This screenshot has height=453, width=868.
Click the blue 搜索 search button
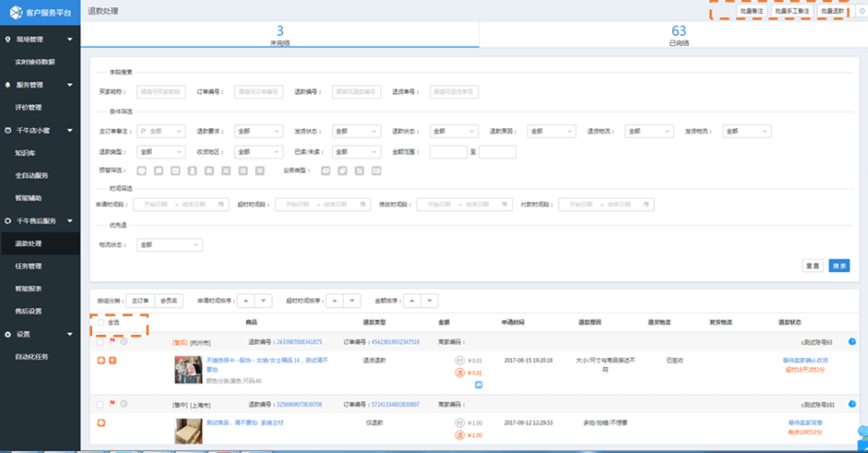coord(839,266)
